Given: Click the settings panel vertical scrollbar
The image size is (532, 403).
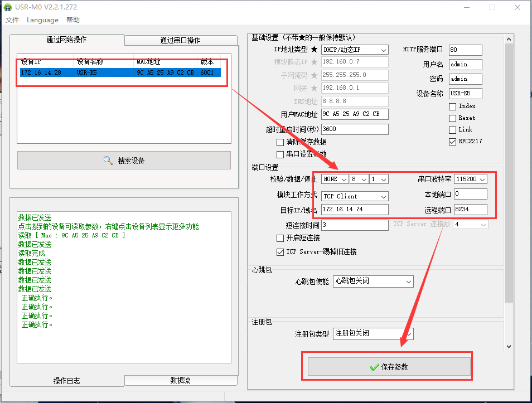Looking at the screenshot, I should pos(508,167).
